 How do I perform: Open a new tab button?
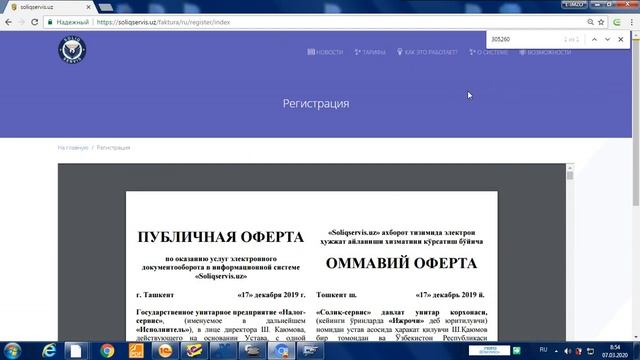click(x=105, y=7)
